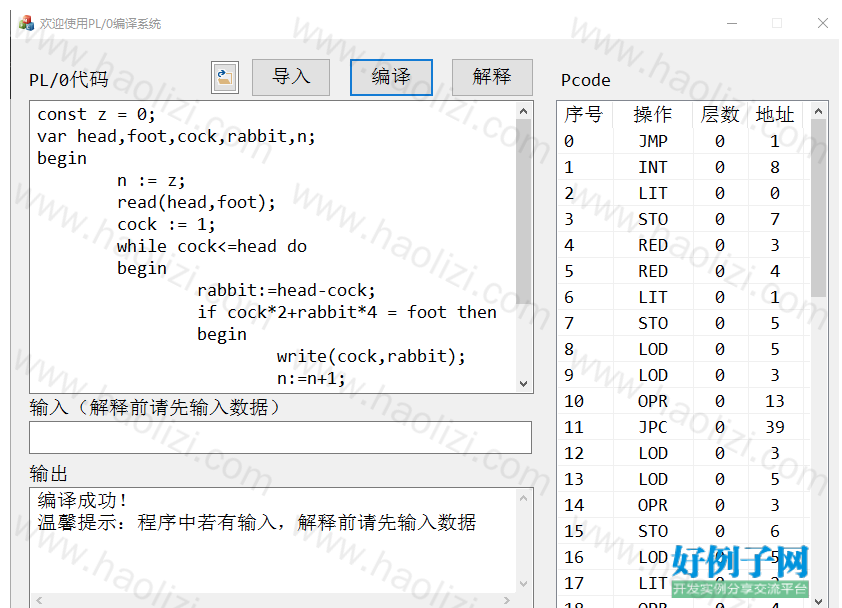
Task: Click the 编译 button
Action: pyautogui.click(x=391, y=77)
